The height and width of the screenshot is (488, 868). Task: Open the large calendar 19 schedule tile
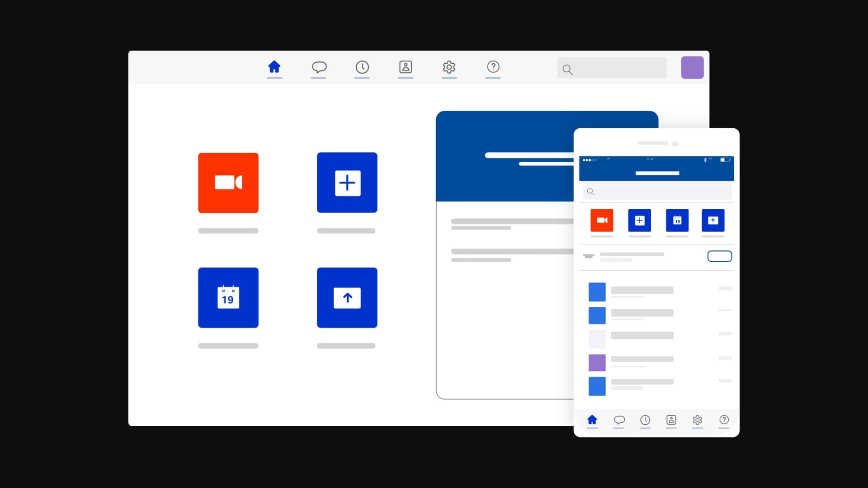tap(228, 298)
